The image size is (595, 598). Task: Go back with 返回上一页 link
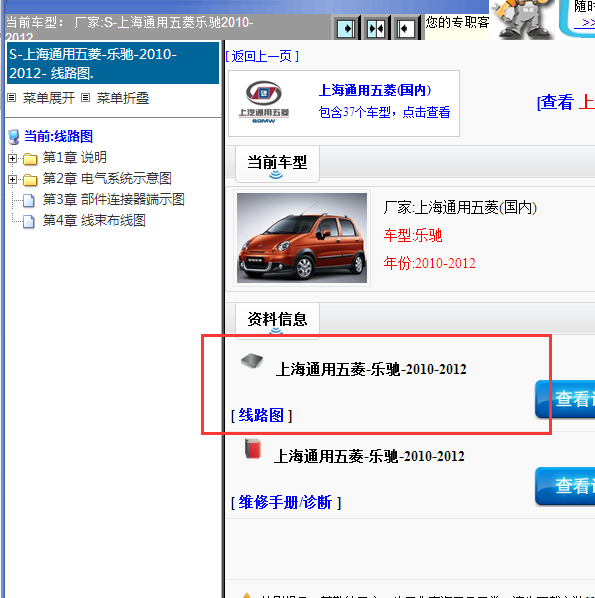pos(262,56)
